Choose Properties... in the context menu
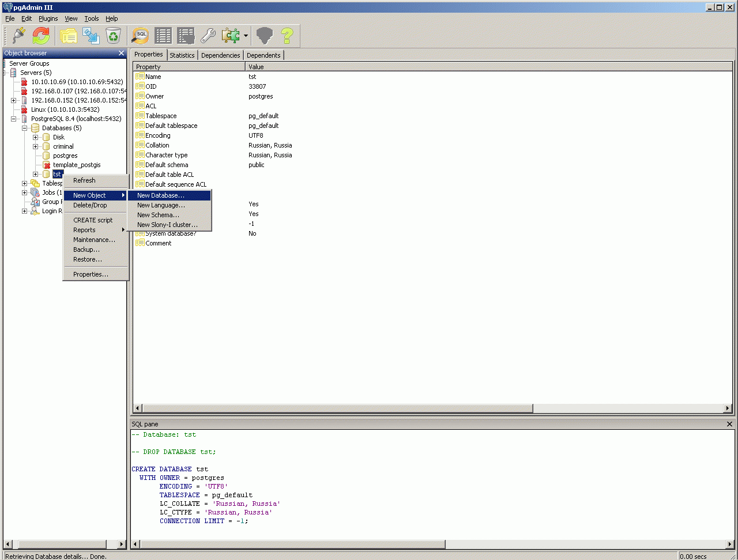The image size is (738, 560). [x=96, y=274]
